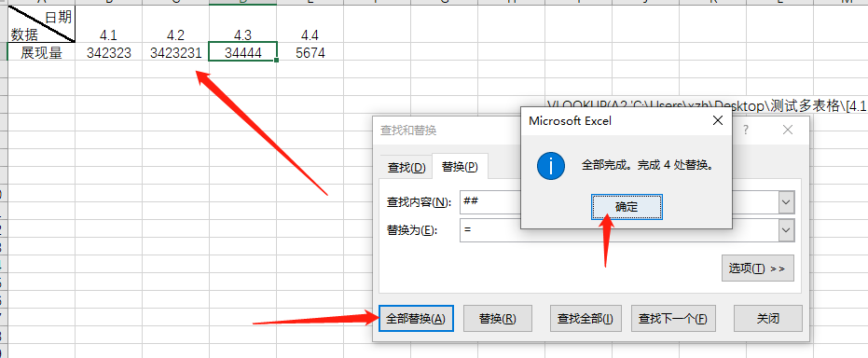The height and width of the screenshot is (358, 868).
Task: Click the 替换(R) button
Action: (498, 319)
